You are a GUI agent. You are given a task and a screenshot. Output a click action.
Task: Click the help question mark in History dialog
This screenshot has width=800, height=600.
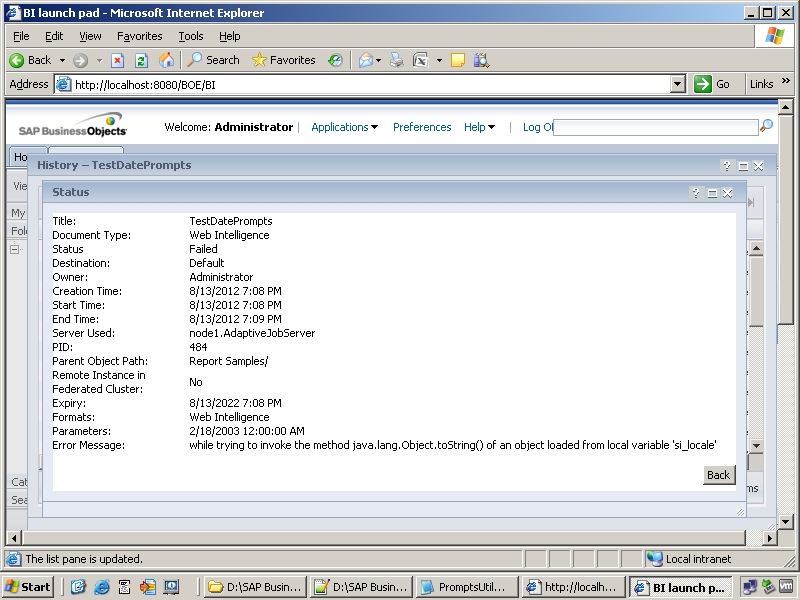tap(727, 166)
